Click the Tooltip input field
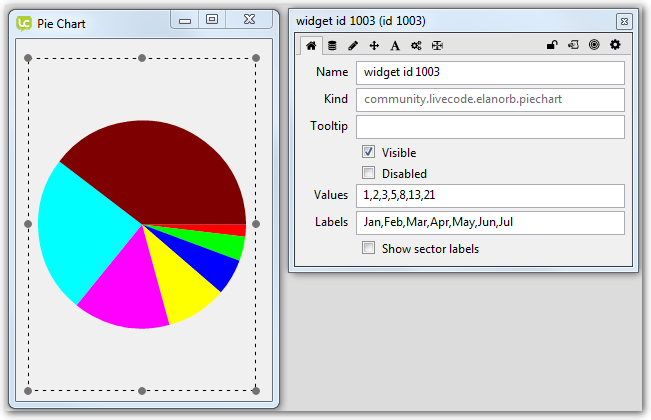Screen dimensions: 651x420 click(490, 127)
